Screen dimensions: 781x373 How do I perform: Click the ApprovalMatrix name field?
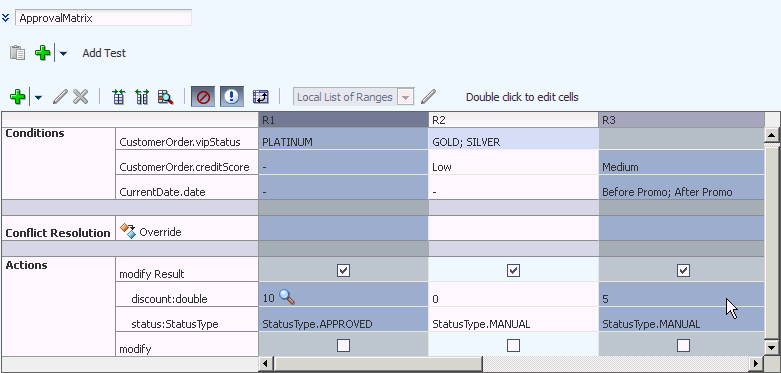(103, 18)
